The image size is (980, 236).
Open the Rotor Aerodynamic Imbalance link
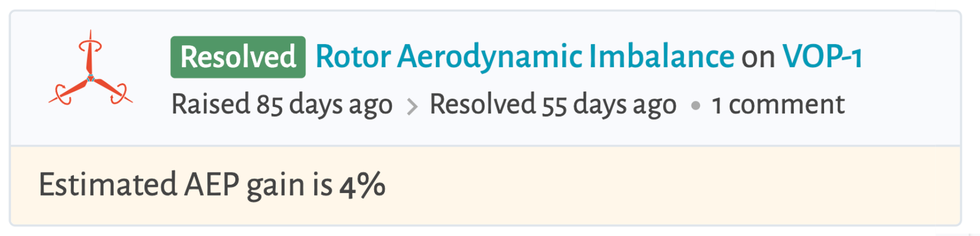[524, 57]
